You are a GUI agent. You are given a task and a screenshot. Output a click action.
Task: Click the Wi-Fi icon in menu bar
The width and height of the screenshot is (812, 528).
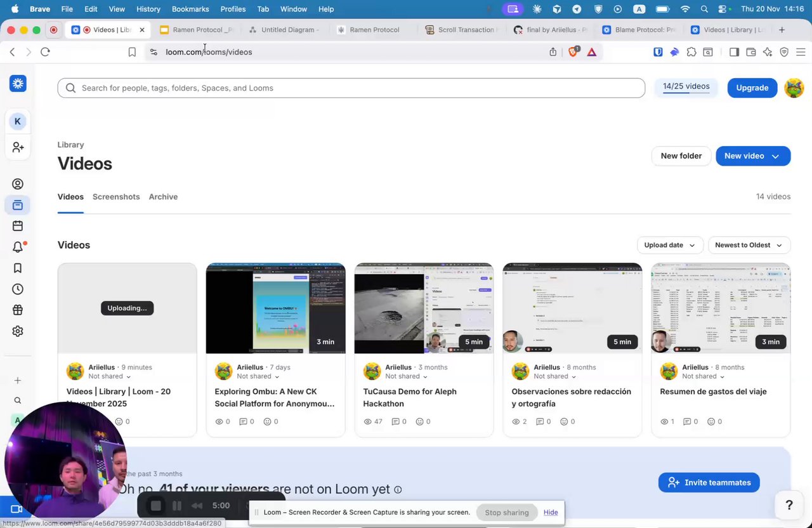pos(685,9)
